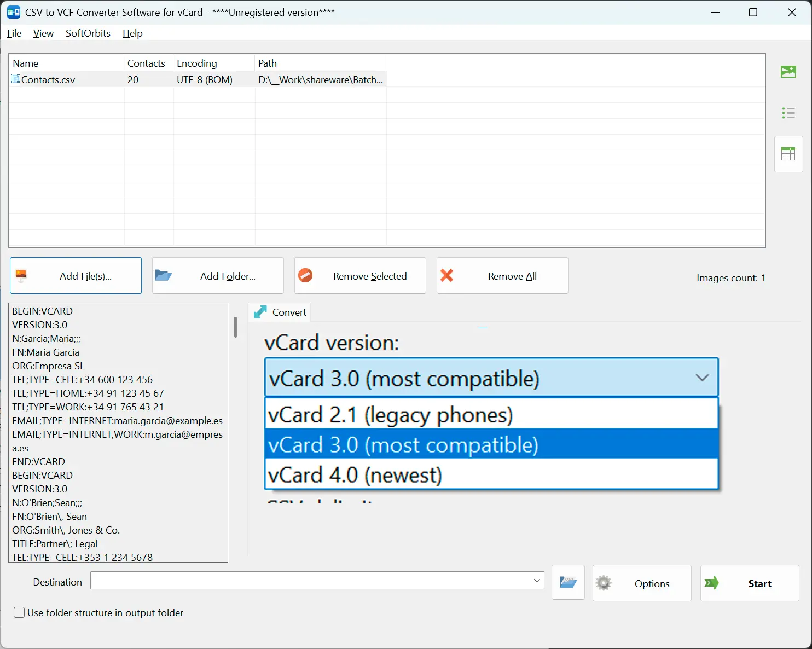Collapse the vCard version combo box
Image resolution: width=812 pixels, height=649 pixels.
(x=702, y=378)
